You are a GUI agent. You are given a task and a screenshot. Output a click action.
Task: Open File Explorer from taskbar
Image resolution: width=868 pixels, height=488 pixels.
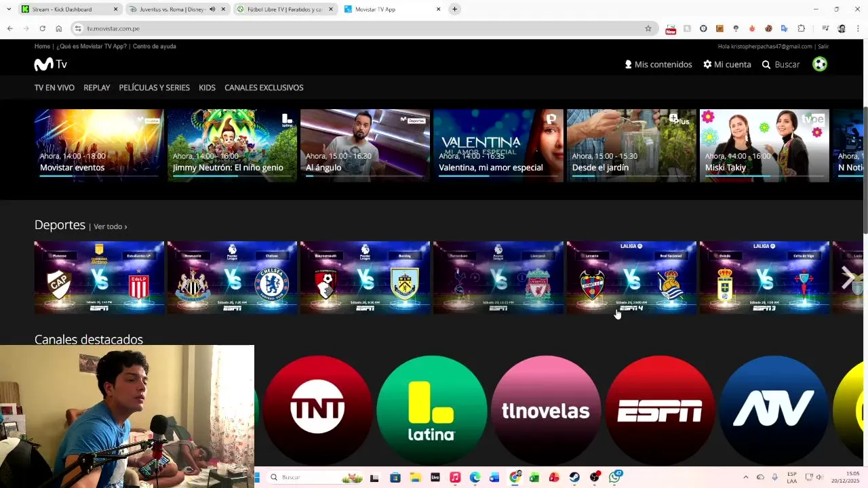click(415, 478)
